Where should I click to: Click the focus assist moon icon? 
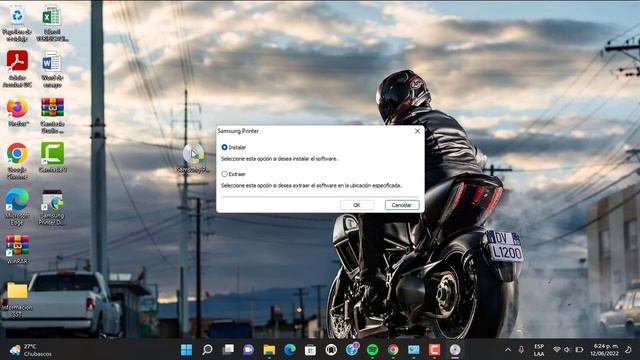point(628,350)
